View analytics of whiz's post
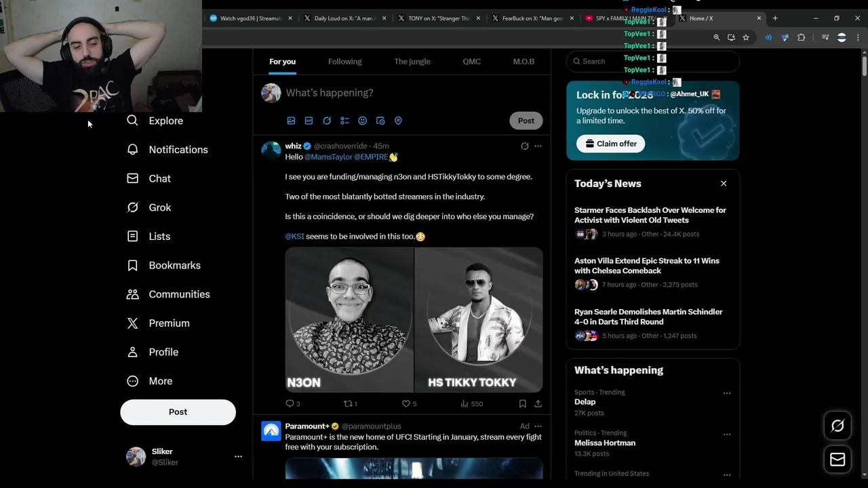This screenshot has width=868, height=488. tap(471, 403)
